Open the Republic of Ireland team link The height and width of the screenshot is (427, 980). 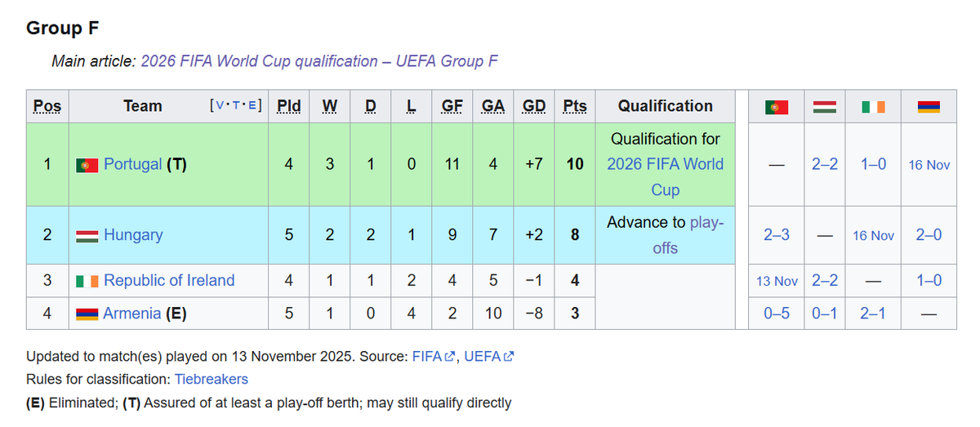point(169,280)
